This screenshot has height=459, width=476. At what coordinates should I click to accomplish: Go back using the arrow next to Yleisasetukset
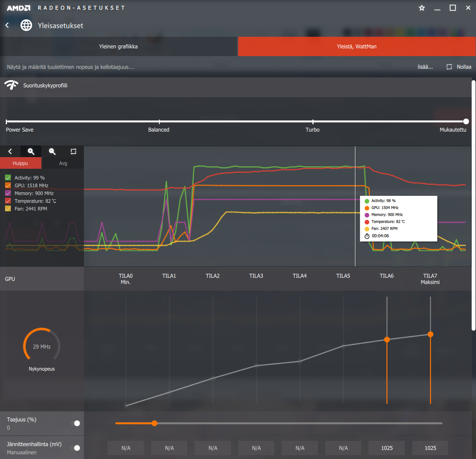coord(7,25)
